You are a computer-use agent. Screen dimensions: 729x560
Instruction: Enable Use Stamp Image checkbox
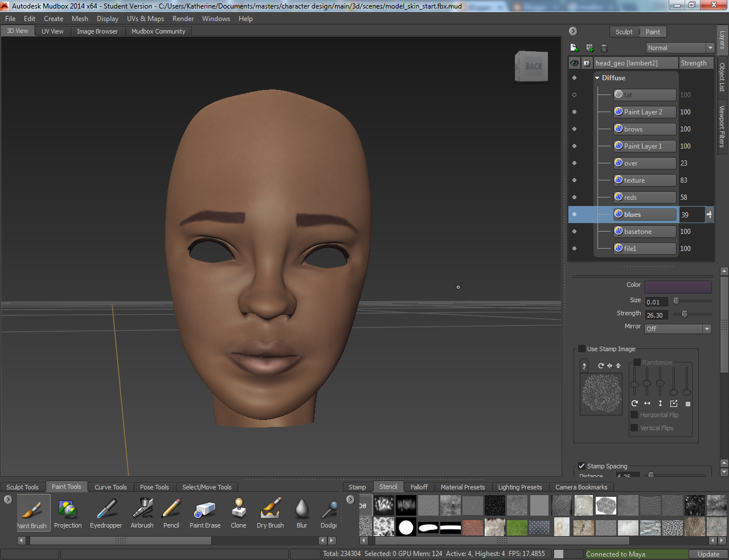(x=581, y=349)
